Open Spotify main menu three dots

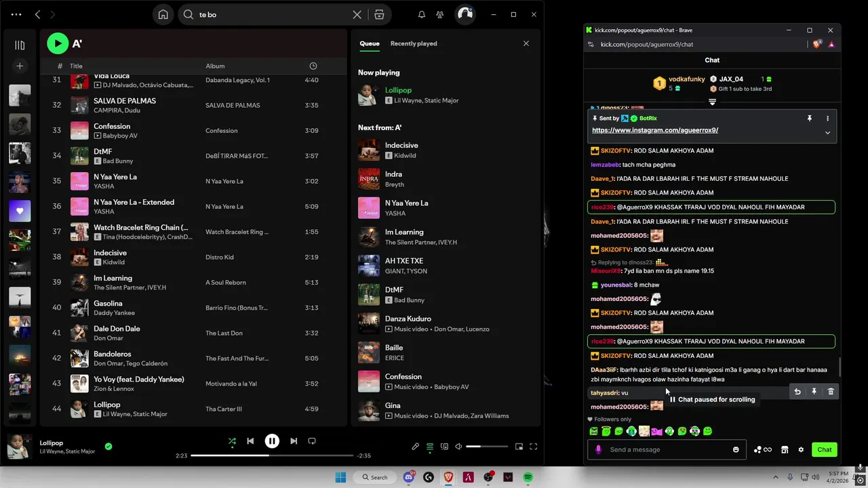(16, 14)
